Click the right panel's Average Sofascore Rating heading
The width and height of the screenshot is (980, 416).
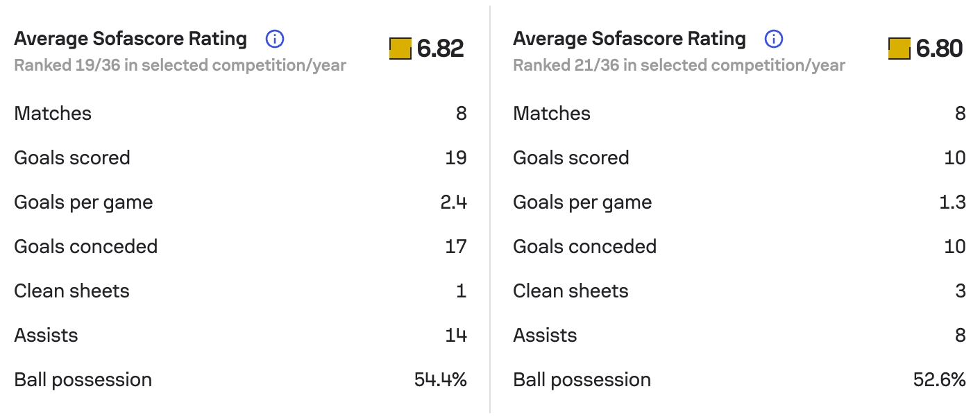tap(630, 39)
